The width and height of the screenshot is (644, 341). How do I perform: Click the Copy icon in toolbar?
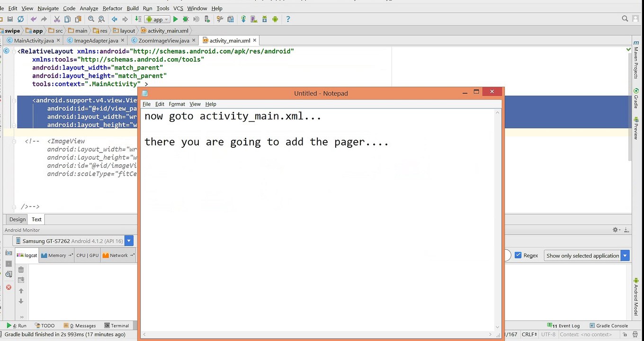click(67, 19)
